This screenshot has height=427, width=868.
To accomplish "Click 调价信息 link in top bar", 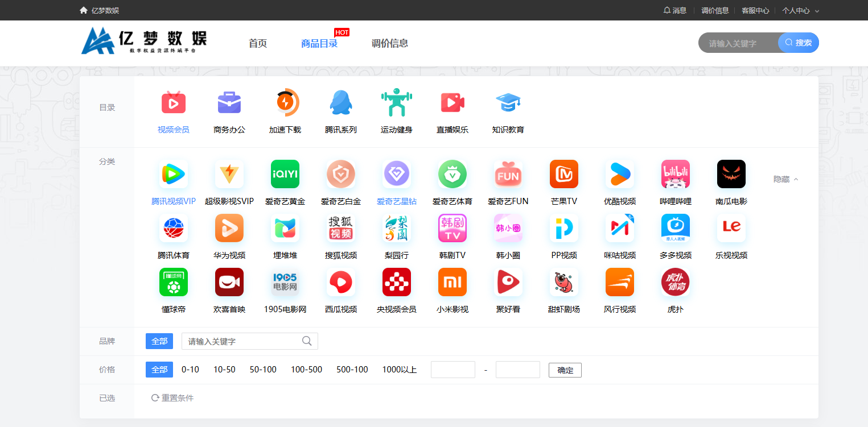I will pyautogui.click(x=715, y=10).
